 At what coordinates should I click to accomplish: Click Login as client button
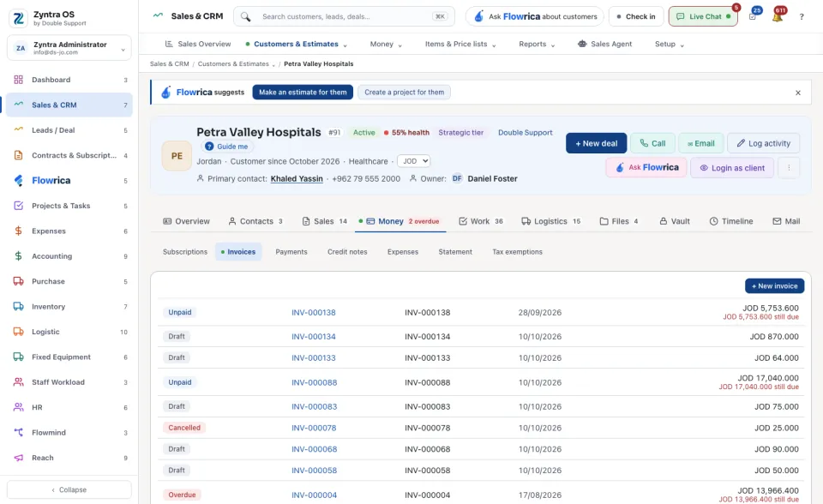(x=731, y=168)
